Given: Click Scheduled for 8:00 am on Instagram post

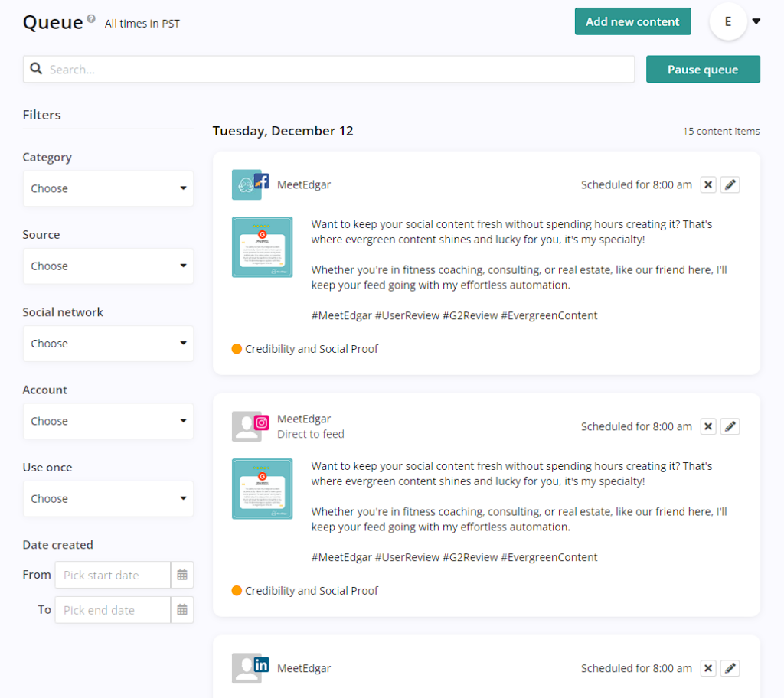Looking at the screenshot, I should [x=636, y=426].
